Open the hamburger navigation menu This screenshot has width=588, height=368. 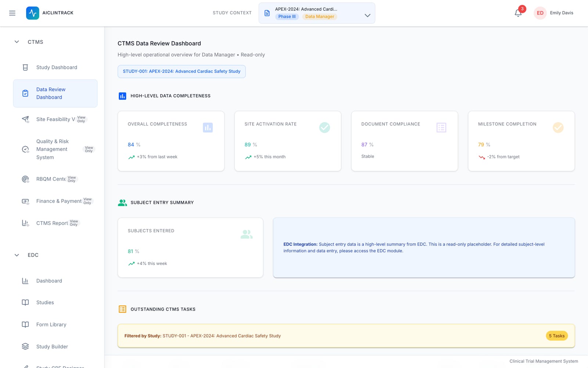coord(12,13)
